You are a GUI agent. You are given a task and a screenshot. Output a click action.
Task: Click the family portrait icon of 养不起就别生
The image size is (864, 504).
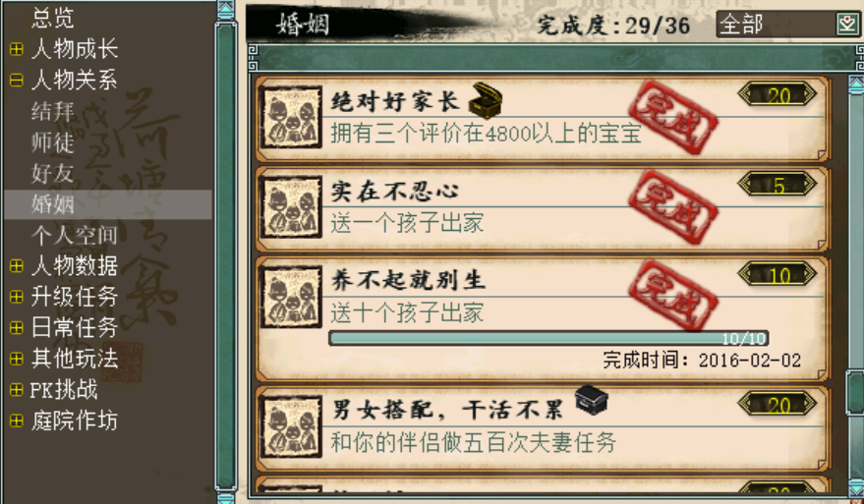(290, 297)
